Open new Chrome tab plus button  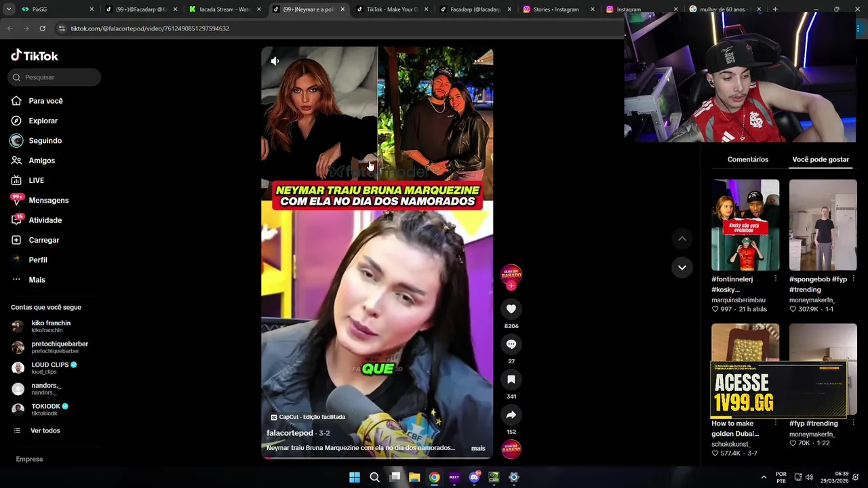[x=775, y=9]
